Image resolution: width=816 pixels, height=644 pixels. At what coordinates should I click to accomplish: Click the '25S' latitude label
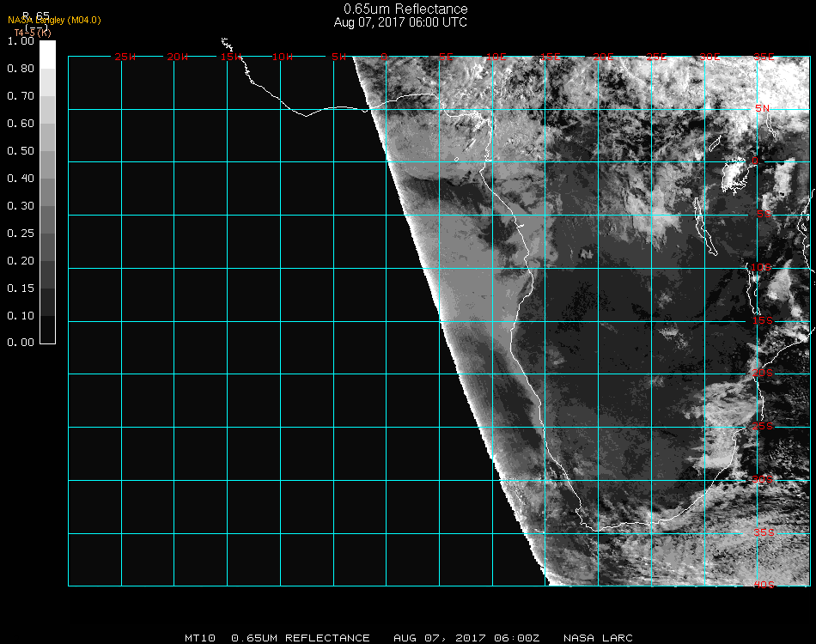point(763,426)
